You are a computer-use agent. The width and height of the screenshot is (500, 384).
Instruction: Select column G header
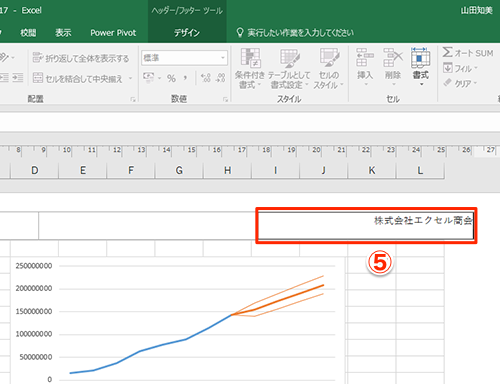pos(179,170)
